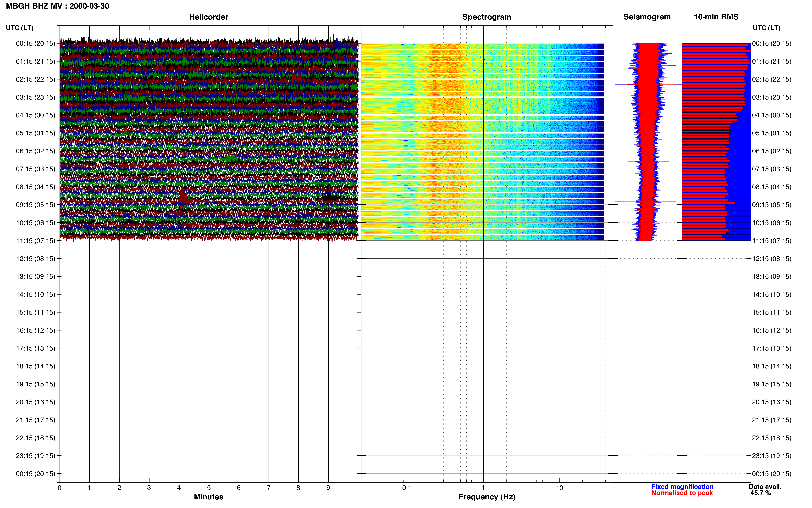
Task: Click right axis label '17:15 (13:15)'
Action: [772, 348]
